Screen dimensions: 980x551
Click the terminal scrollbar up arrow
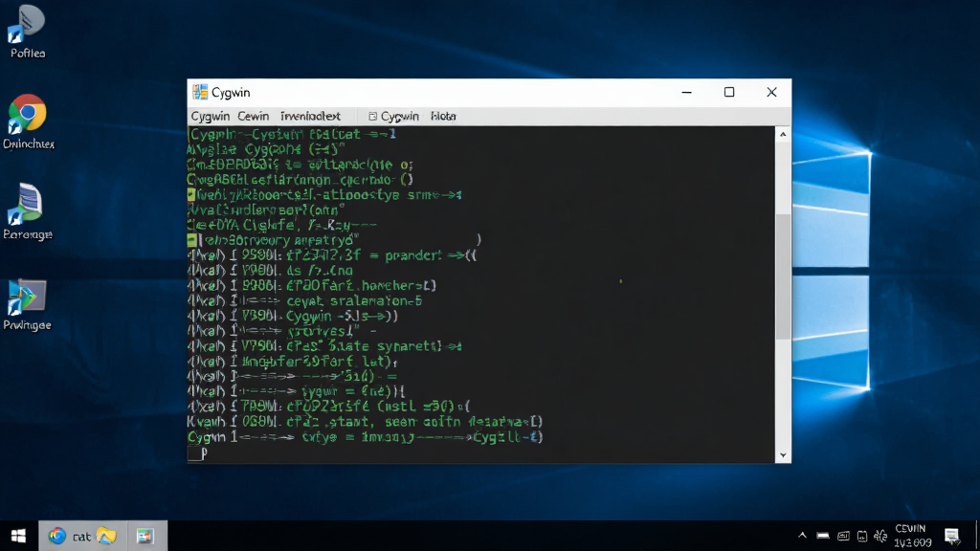click(x=783, y=134)
